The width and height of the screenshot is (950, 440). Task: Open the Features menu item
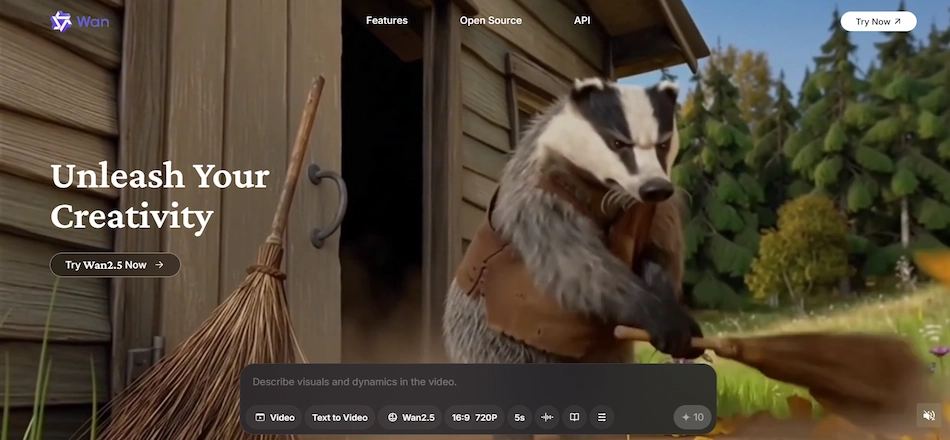(x=386, y=21)
